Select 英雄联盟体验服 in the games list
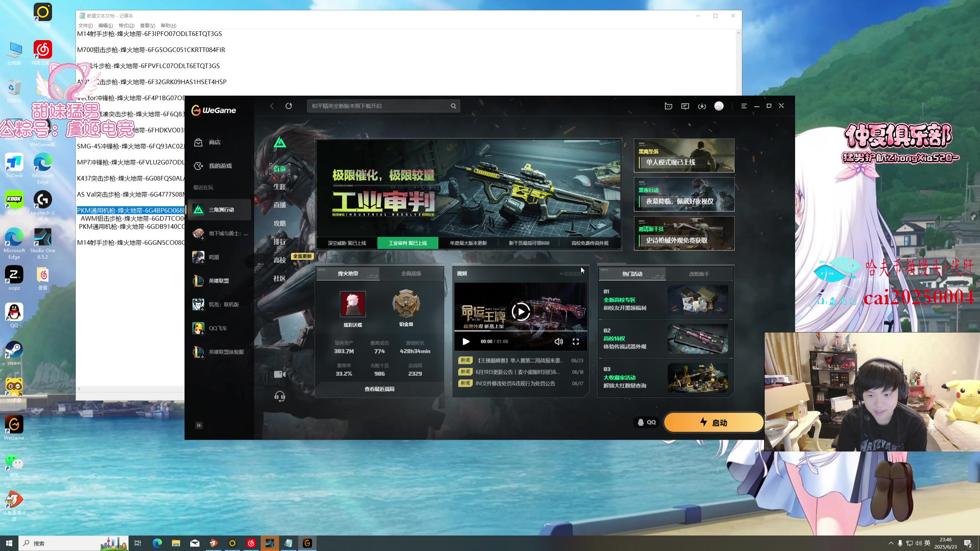Screen dimensions: 980x551 219,352
